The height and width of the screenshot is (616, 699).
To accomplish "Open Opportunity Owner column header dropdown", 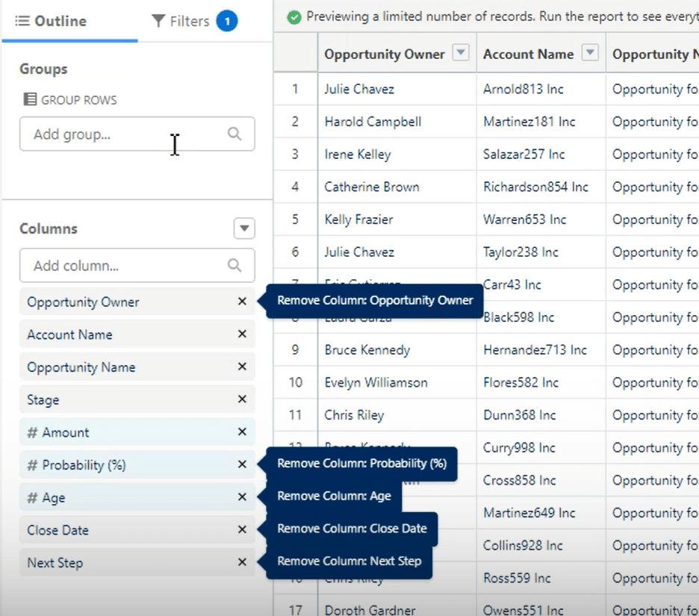I will (462, 53).
